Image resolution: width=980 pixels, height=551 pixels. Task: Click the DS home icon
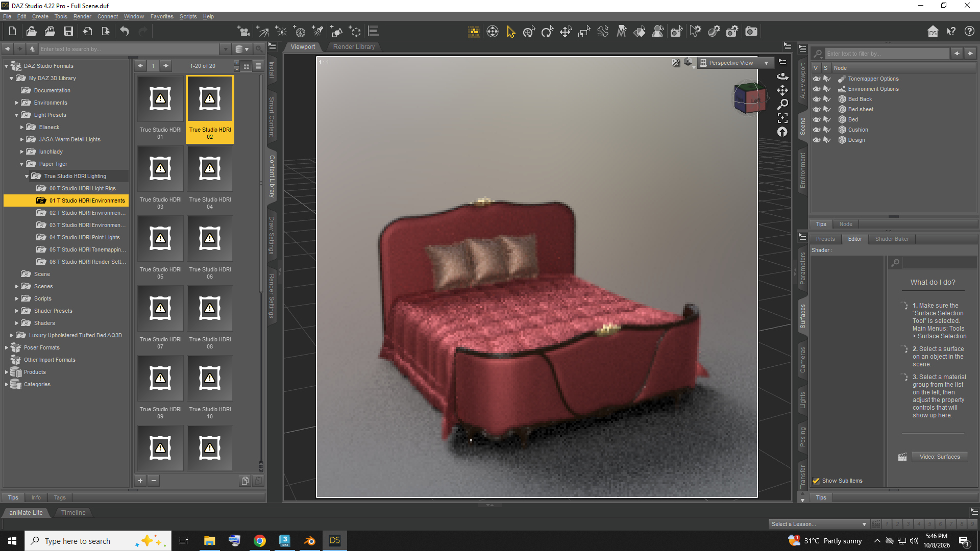click(933, 32)
